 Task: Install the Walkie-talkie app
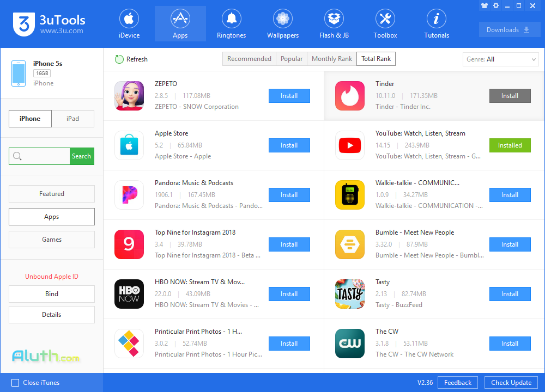510,195
